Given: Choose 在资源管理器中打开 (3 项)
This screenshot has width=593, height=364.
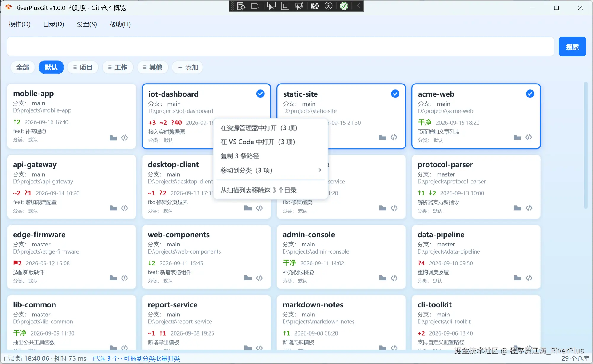Looking at the screenshot, I should coord(271,128).
